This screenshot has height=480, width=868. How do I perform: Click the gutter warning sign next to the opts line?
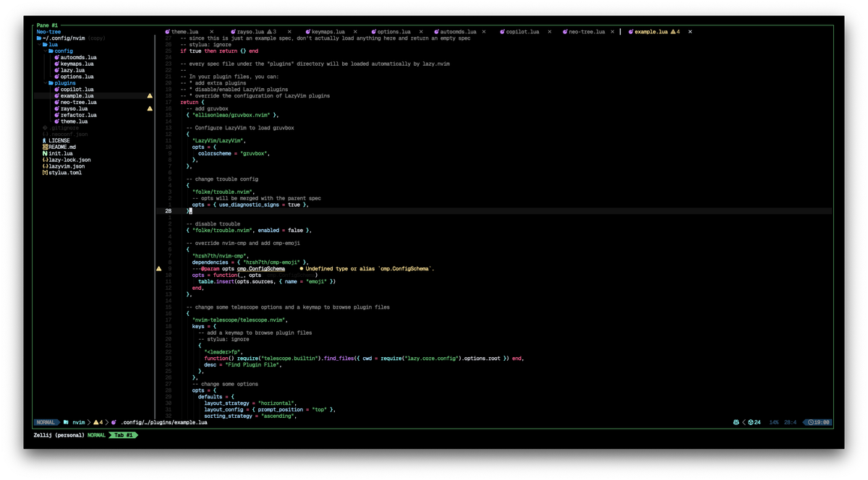tap(158, 268)
